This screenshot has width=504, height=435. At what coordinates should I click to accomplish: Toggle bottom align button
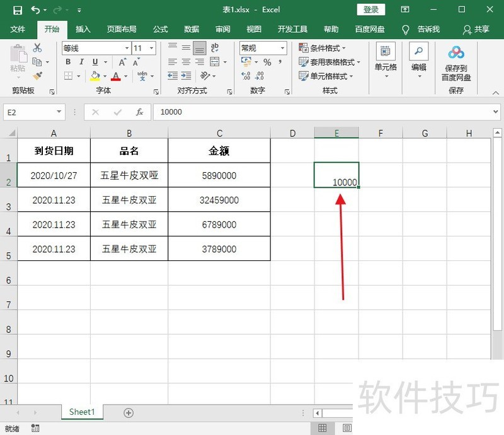[200, 48]
